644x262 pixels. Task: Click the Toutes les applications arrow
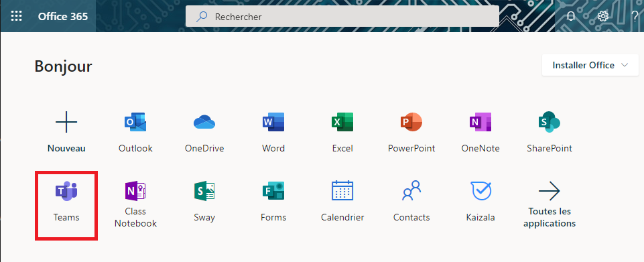click(x=549, y=191)
